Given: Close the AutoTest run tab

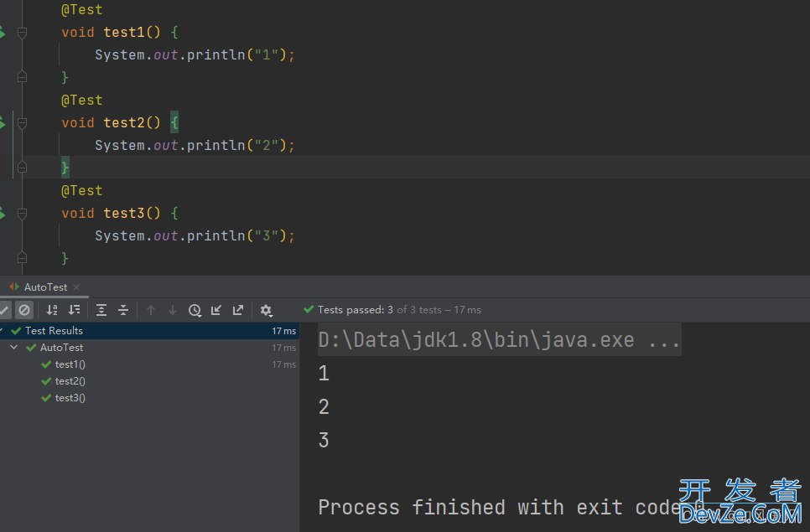Looking at the screenshot, I should click(76, 287).
